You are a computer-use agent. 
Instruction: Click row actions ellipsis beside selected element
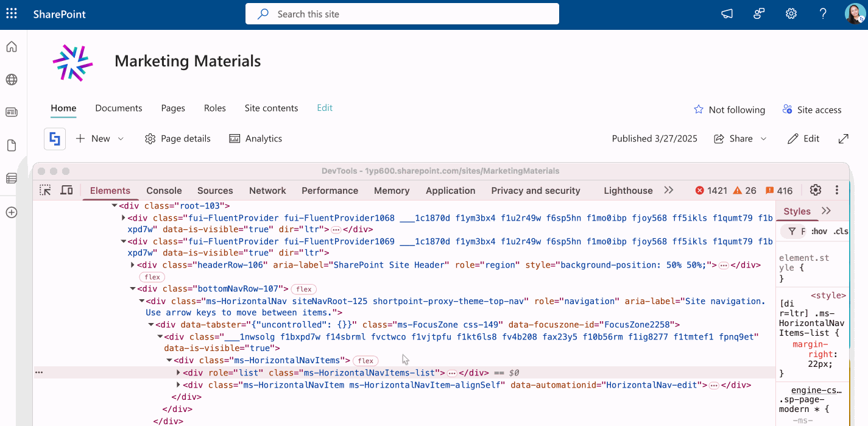[39, 372]
